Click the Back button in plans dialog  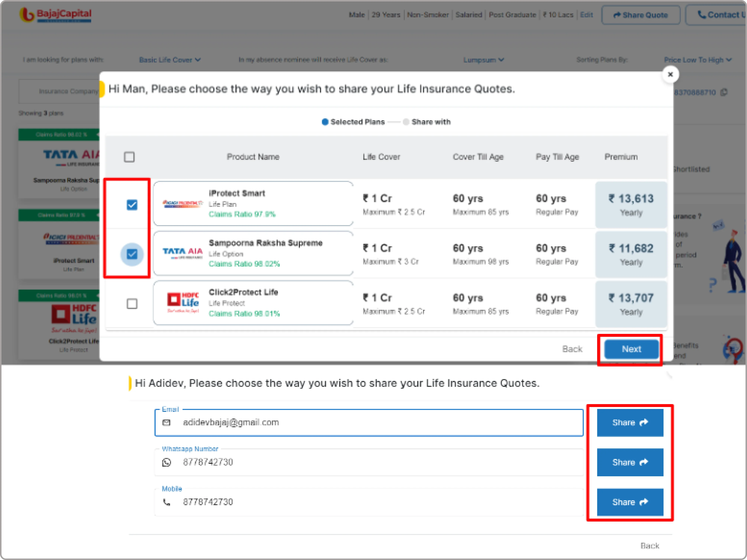pyautogui.click(x=572, y=349)
